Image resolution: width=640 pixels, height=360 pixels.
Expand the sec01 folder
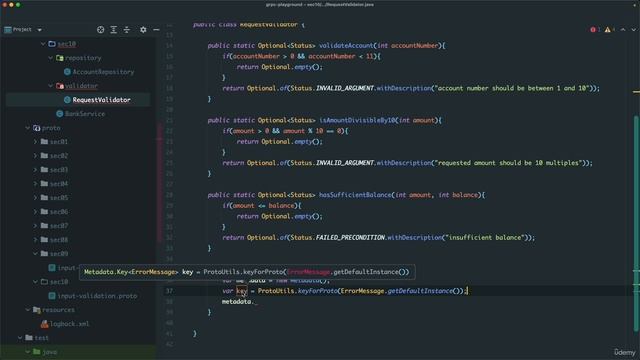click(35, 142)
